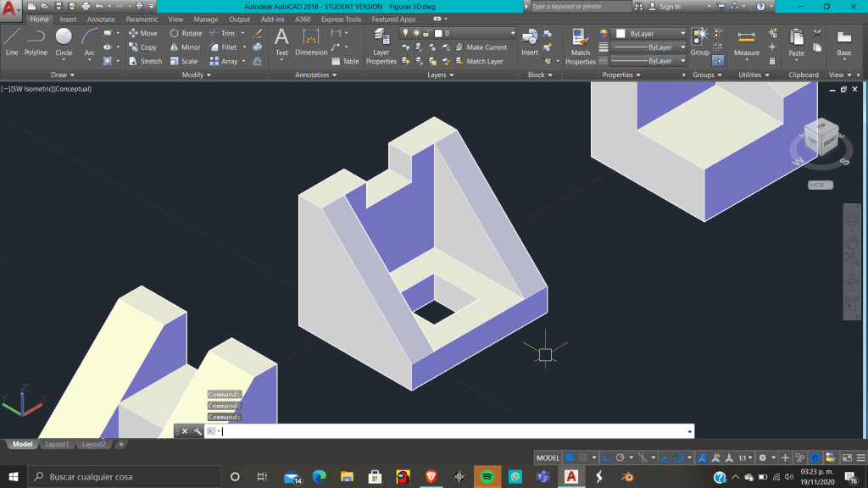This screenshot has width=868, height=488.
Task: Expand the Draw panel flyout
Action: pyautogui.click(x=64, y=75)
